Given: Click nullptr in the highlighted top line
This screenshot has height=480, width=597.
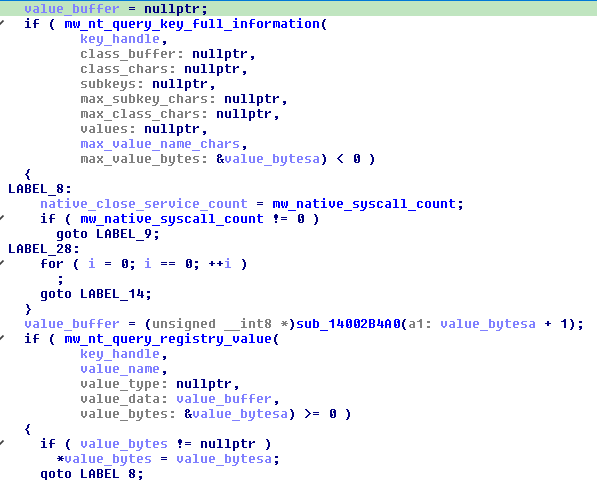Looking at the screenshot, I should (x=172, y=8).
